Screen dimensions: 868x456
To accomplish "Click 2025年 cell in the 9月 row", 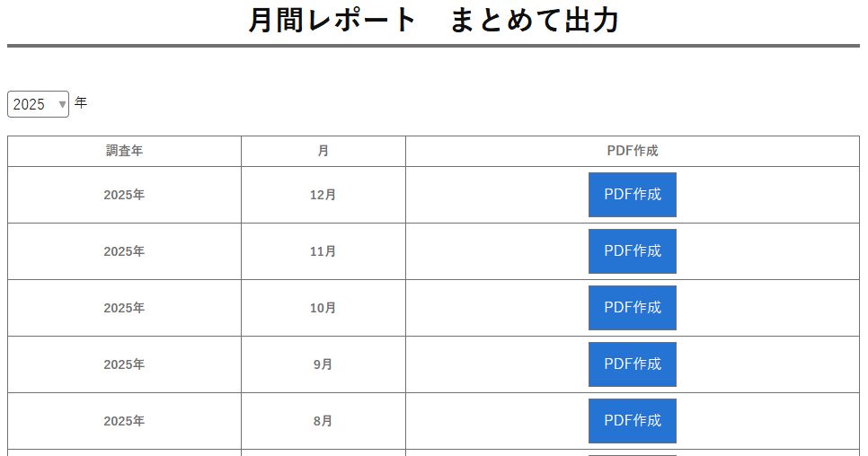I will pos(124,364).
